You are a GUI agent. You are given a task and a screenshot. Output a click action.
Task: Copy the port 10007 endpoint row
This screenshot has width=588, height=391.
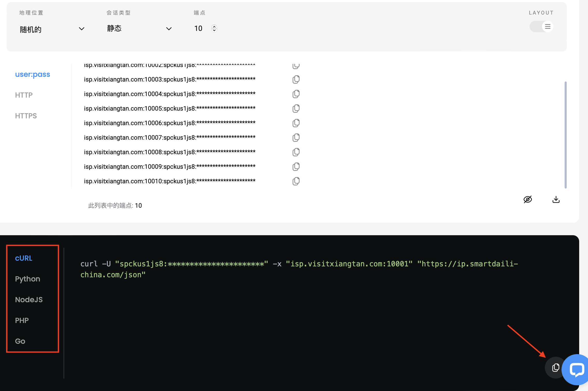[x=296, y=138]
